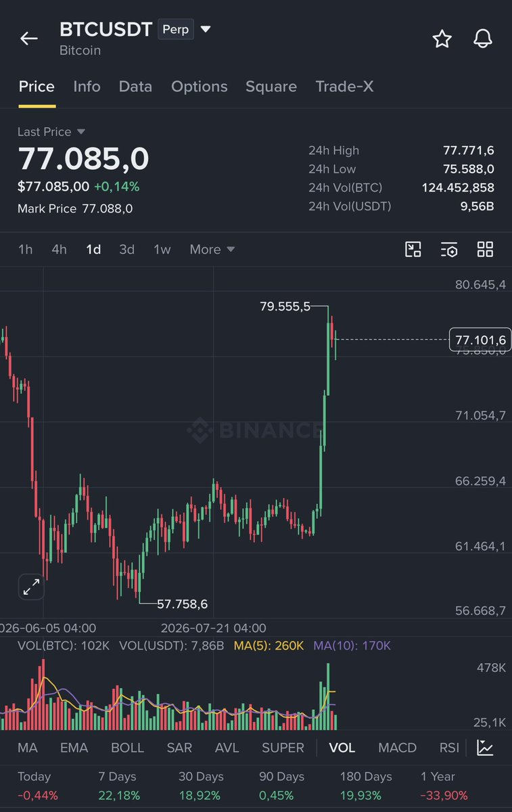Select the RSI indicator

point(449,748)
